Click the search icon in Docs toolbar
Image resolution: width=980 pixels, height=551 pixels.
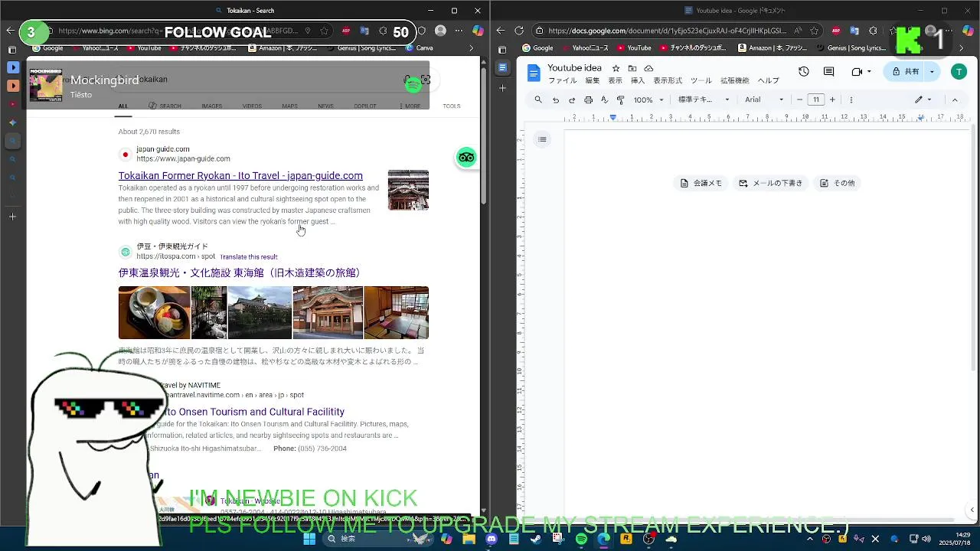538,99
